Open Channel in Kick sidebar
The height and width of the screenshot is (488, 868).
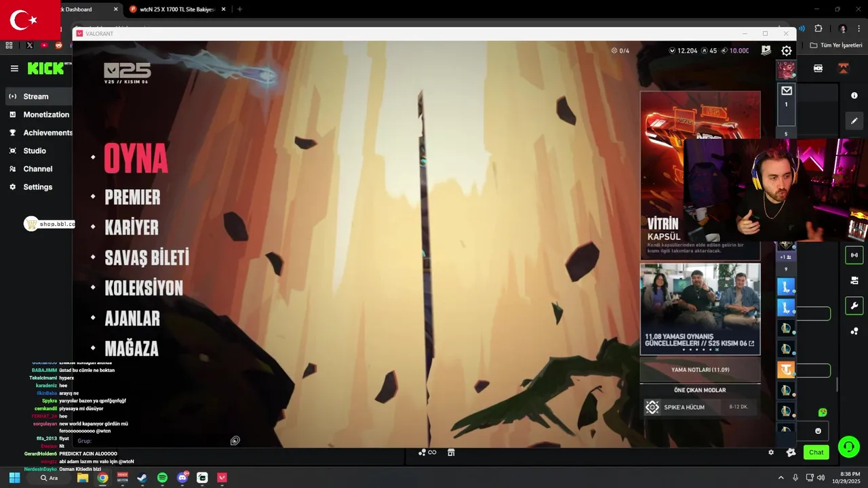[37, 169]
